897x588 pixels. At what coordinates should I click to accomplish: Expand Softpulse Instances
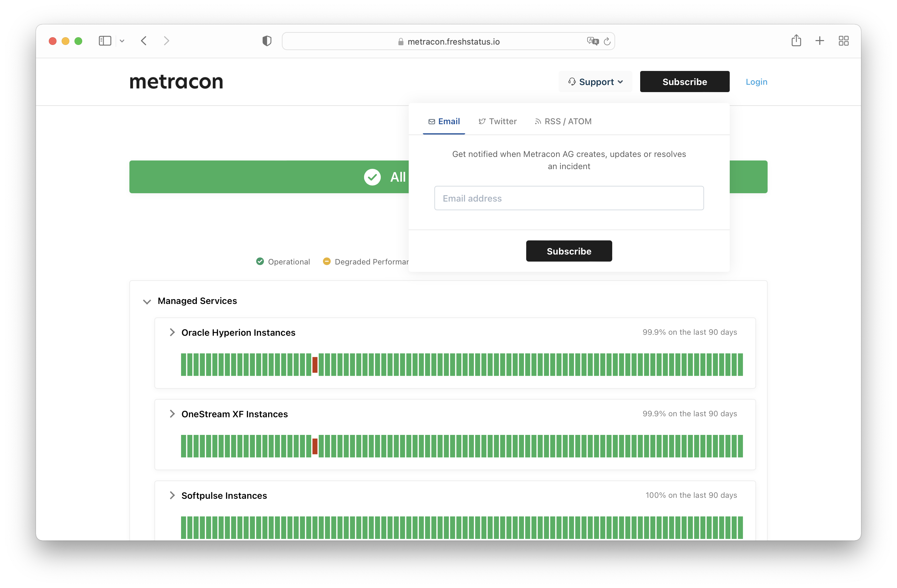click(x=172, y=495)
